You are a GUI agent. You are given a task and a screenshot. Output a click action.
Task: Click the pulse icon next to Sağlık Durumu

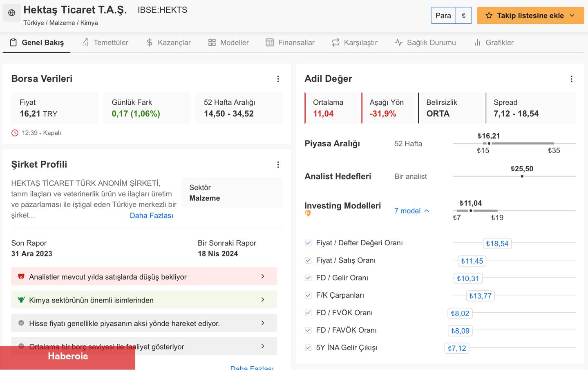point(398,43)
